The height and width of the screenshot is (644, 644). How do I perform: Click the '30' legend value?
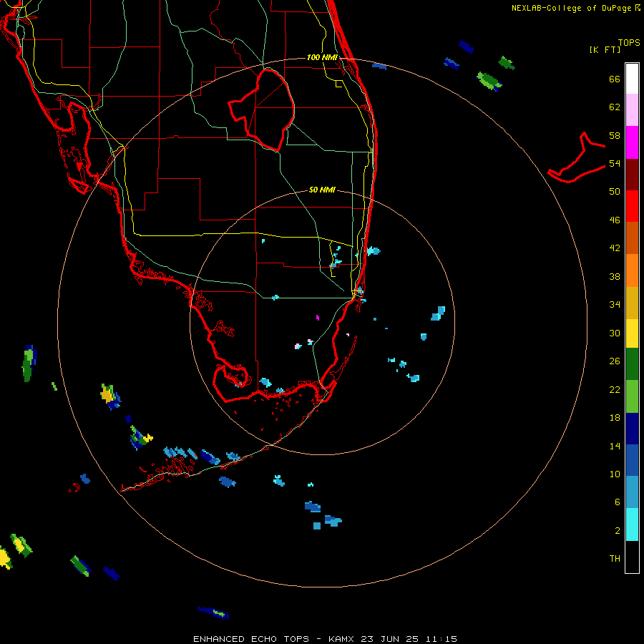(615, 333)
